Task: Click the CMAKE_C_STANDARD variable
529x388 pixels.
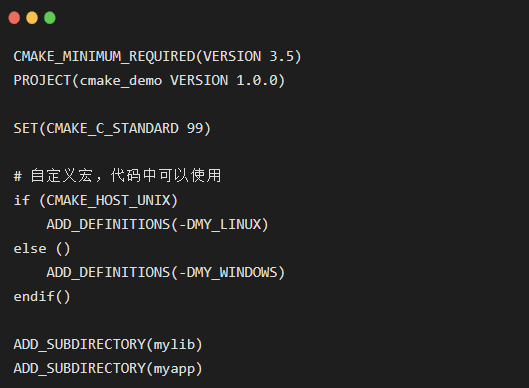Action: coord(113,129)
